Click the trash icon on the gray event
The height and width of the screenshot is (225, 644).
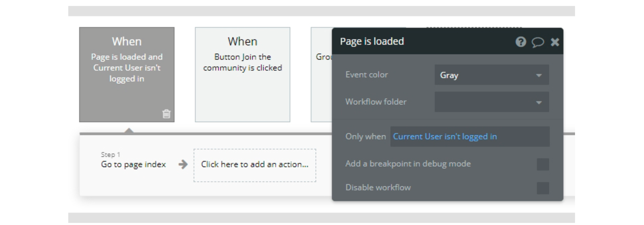click(166, 114)
